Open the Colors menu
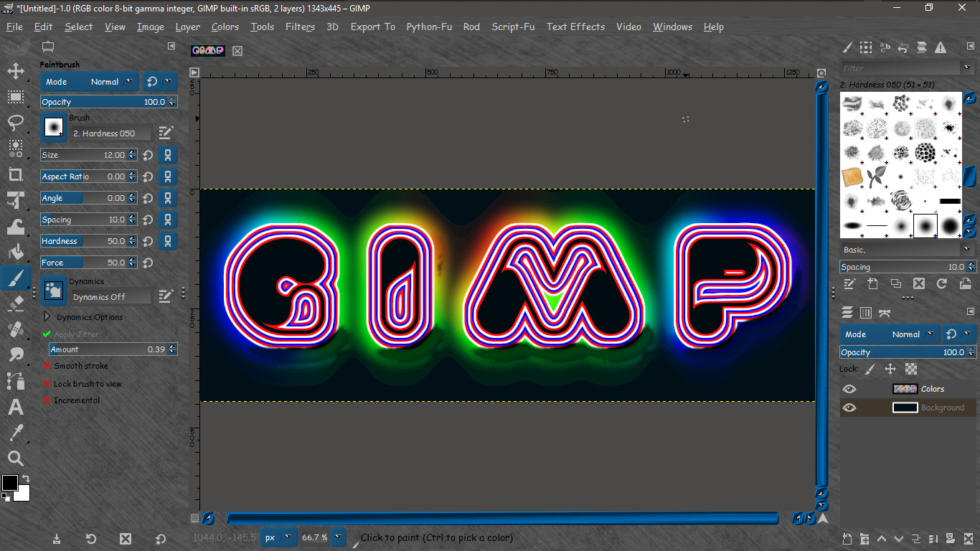Viewport: 980px width, 551px height. [x=225, y=27]
